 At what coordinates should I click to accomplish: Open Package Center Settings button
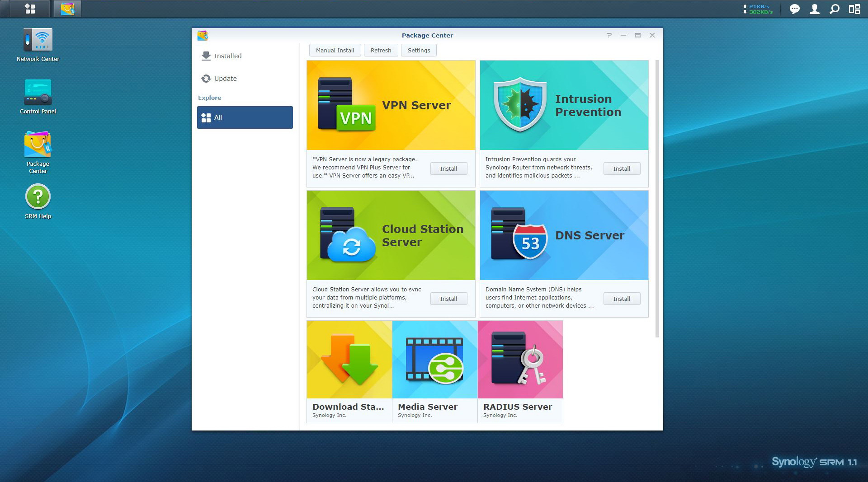[x=419, y=50]
